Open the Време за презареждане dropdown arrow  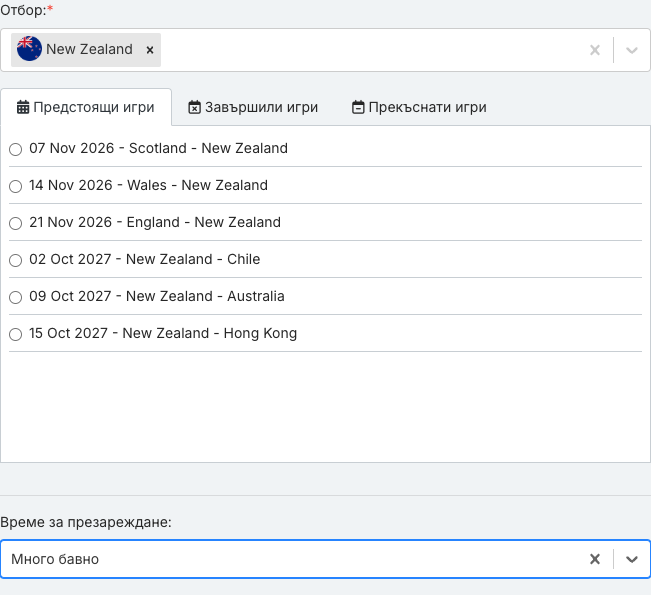pos(631,559)
